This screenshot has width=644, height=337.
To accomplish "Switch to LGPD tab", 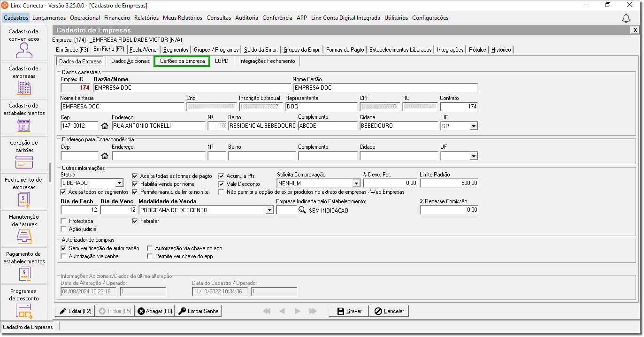I will click(x=222, y=61).
